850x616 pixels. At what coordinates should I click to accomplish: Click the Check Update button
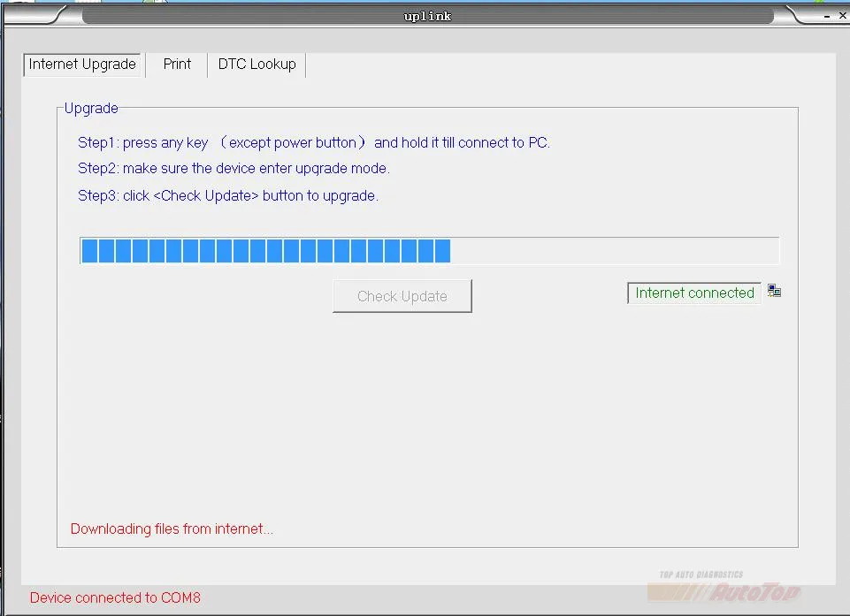(x=402, y=296)
